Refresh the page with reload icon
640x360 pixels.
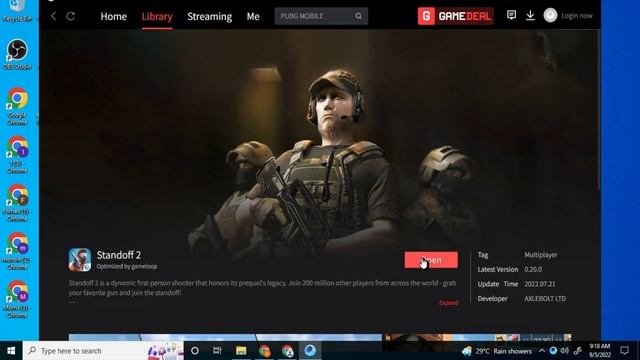click(71, 16)
